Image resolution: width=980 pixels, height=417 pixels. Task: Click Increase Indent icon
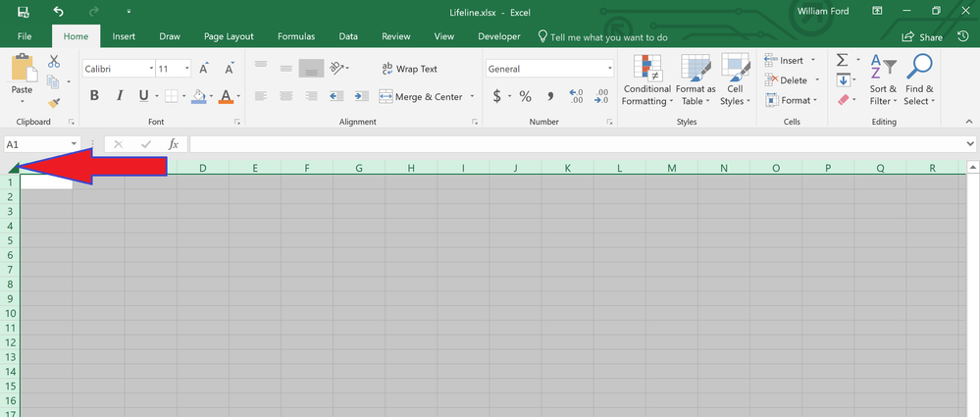(361, 96)
